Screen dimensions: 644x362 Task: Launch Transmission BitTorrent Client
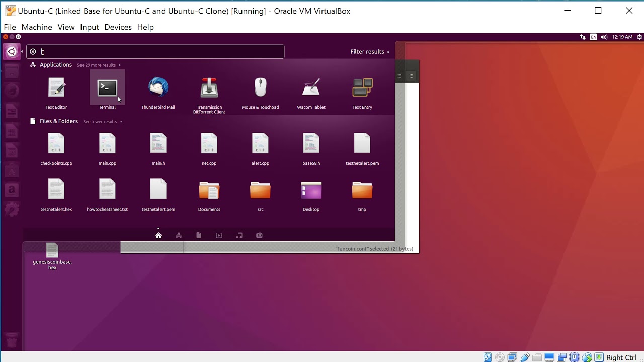(209, 89)
